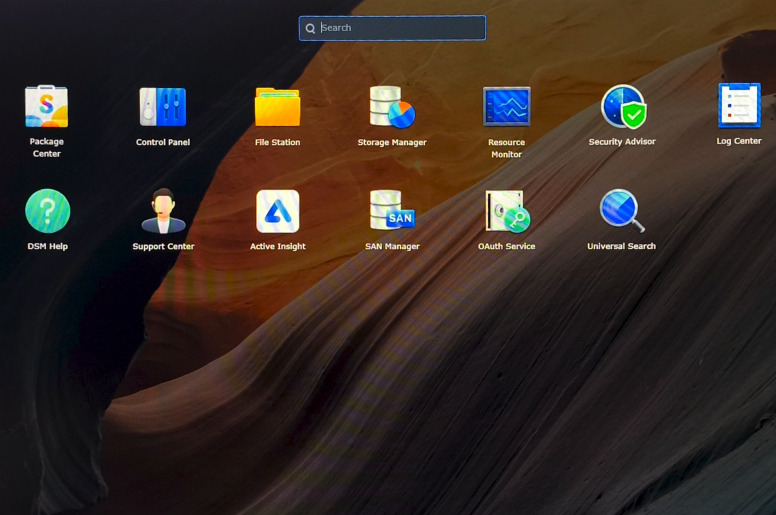
Task: Click the Search input field
Action: 392,28
